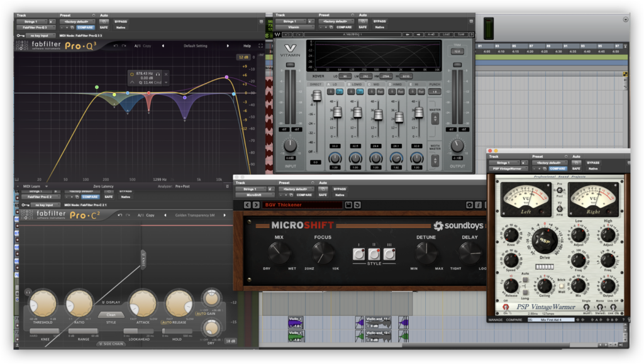Open Strings 1 track dropdown in Pro-Q 3 window
The image size is (644, 364).
tap(31, 21)
